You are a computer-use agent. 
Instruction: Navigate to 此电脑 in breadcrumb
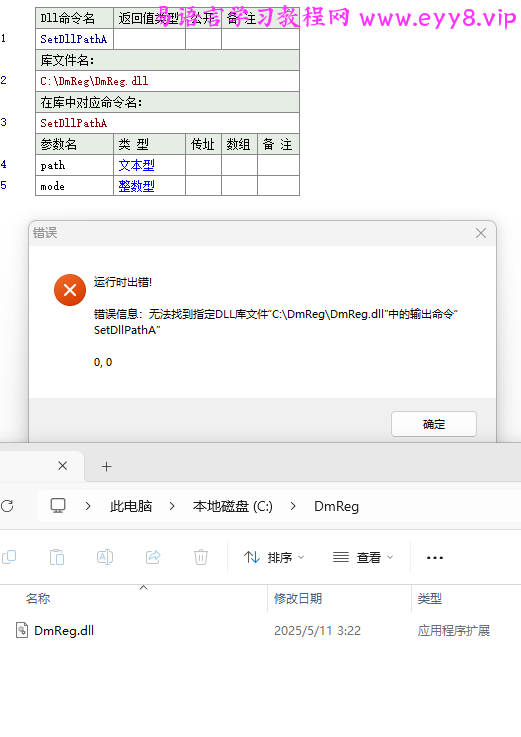pyautogui.click(x=131, y=506)
